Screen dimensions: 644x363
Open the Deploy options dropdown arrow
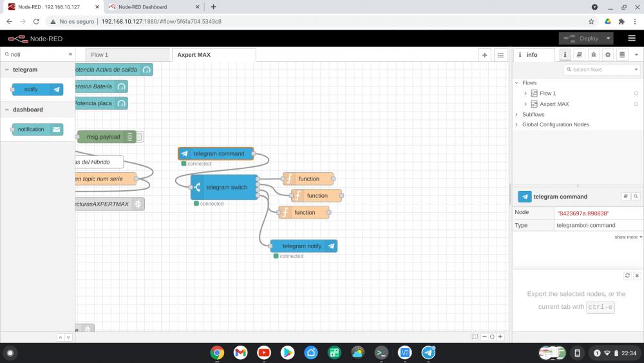click(x=609, y=38)
